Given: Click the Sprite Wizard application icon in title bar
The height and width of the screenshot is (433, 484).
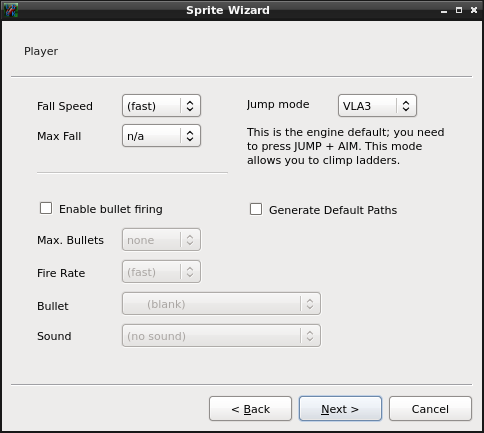Looking at the screenshot, I should pos(10,10).
